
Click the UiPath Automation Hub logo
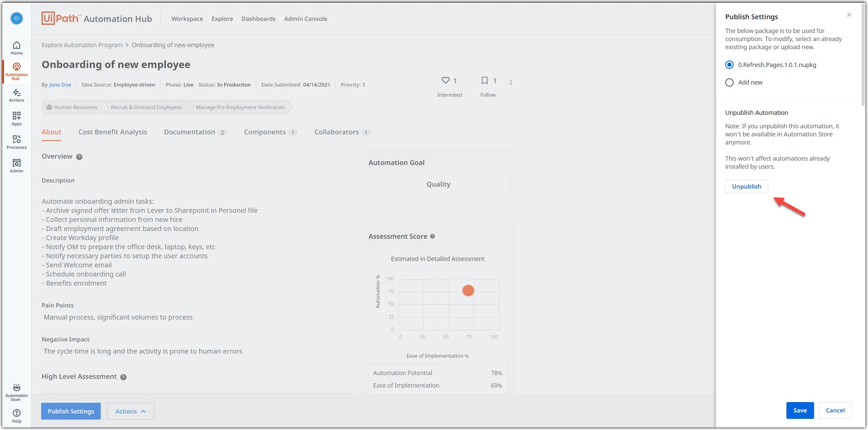97,19
